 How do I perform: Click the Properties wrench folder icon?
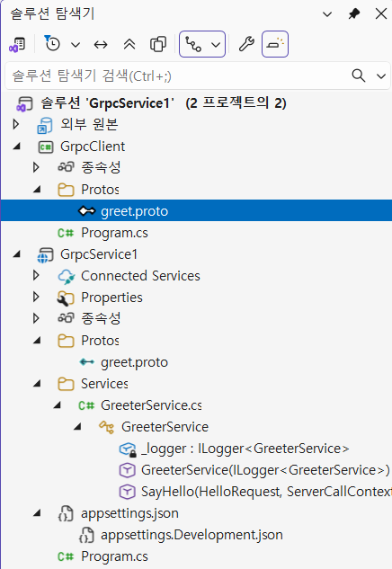click(66, 298)
